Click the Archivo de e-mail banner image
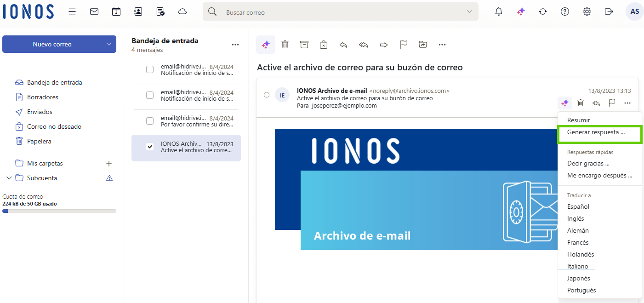This screenshot has height=303, width=644. (x=416, y=189)
